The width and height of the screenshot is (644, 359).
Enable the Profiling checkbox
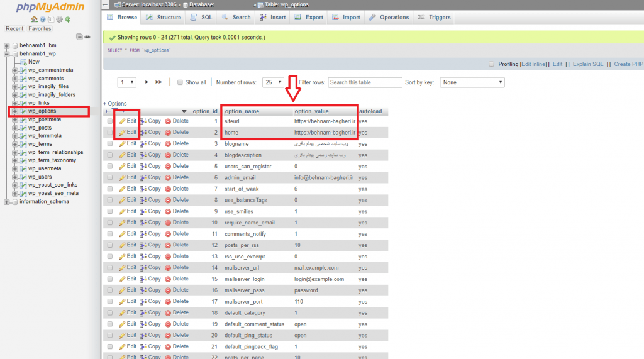point(492,64)
